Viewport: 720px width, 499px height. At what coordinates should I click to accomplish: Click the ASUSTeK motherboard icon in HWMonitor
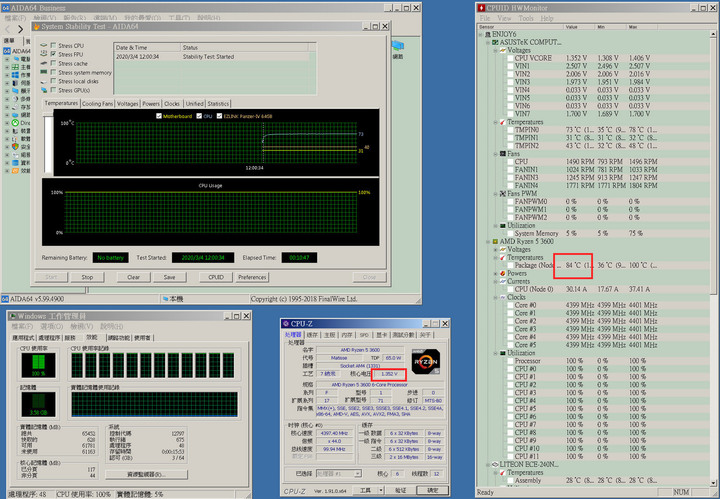point(495,42)
